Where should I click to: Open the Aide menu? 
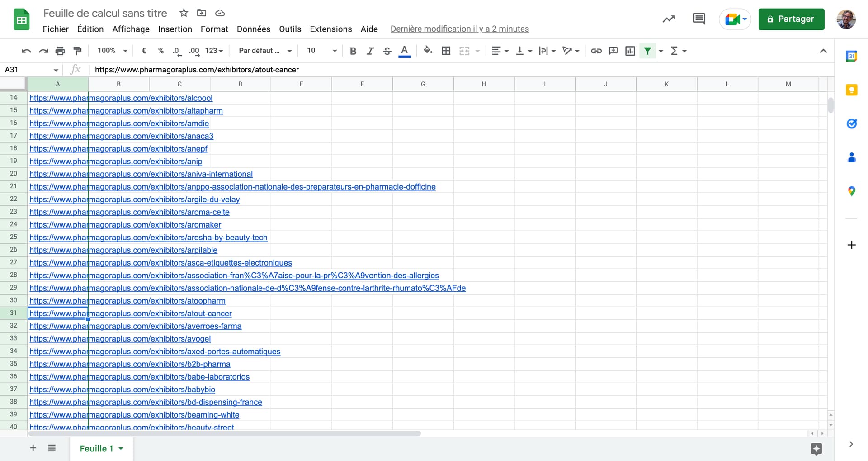point(369,29)
